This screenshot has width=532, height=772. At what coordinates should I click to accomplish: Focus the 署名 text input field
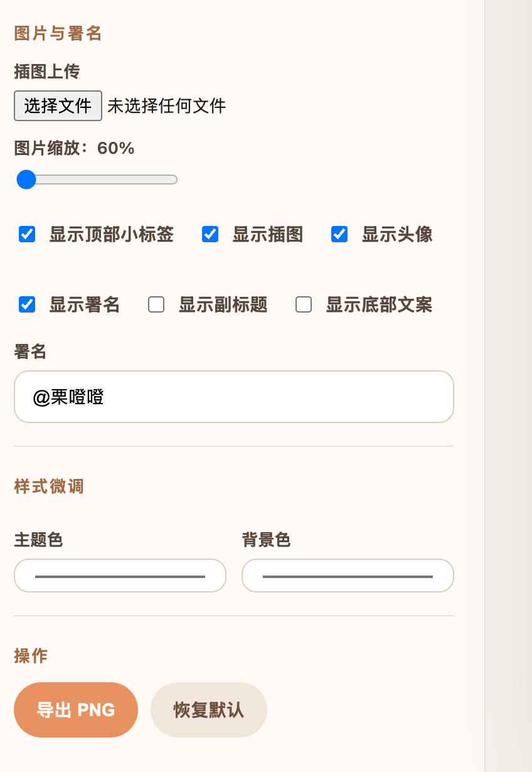tap(233, 397)
